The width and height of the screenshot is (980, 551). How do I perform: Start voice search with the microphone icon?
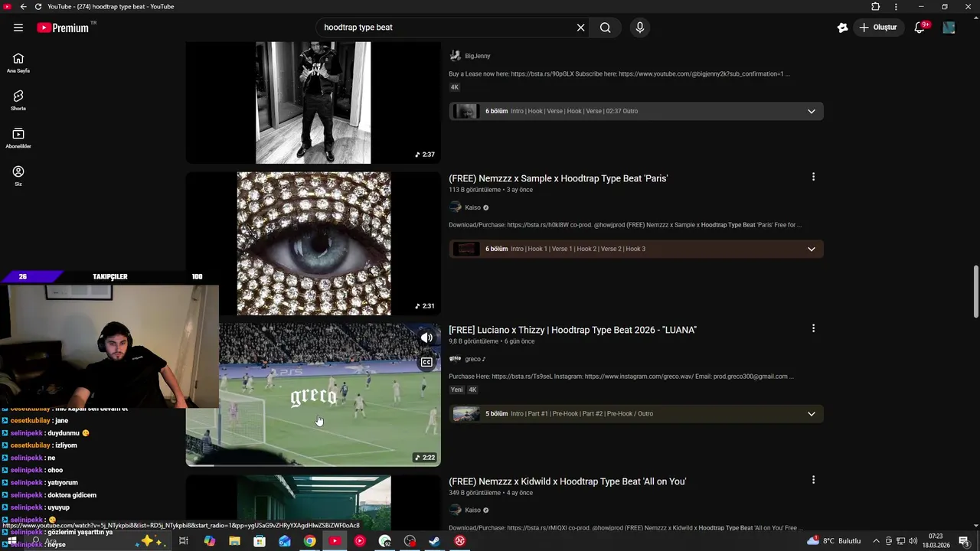pos(640,28)
